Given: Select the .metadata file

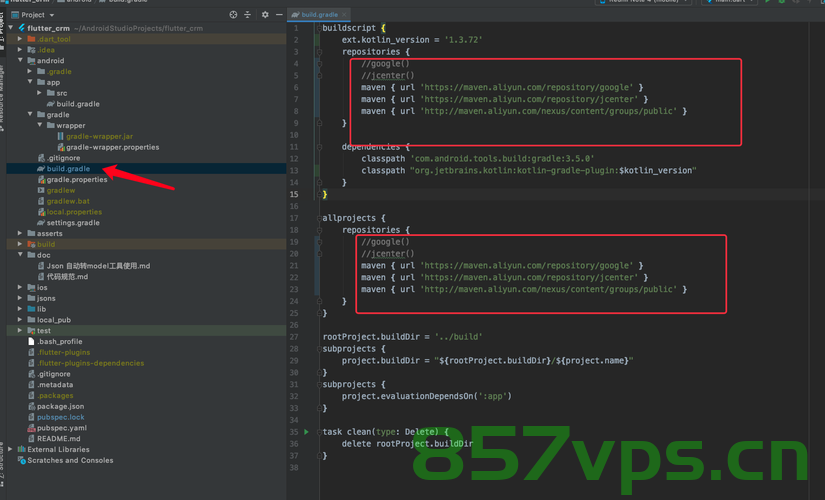Looking at the screenshot, I should point(55,384).
